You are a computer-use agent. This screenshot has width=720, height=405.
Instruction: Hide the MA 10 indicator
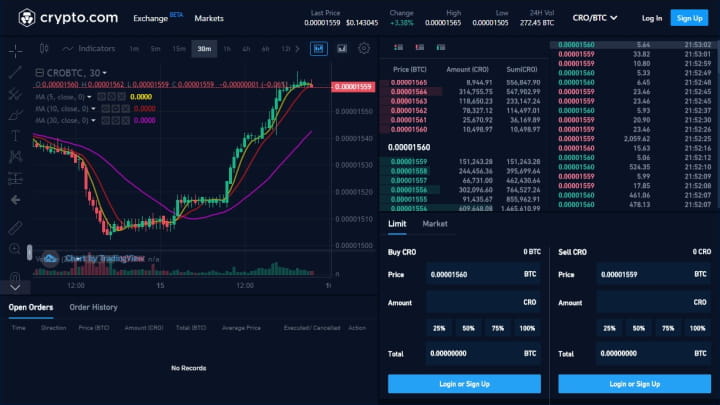[x=106, y=109]
